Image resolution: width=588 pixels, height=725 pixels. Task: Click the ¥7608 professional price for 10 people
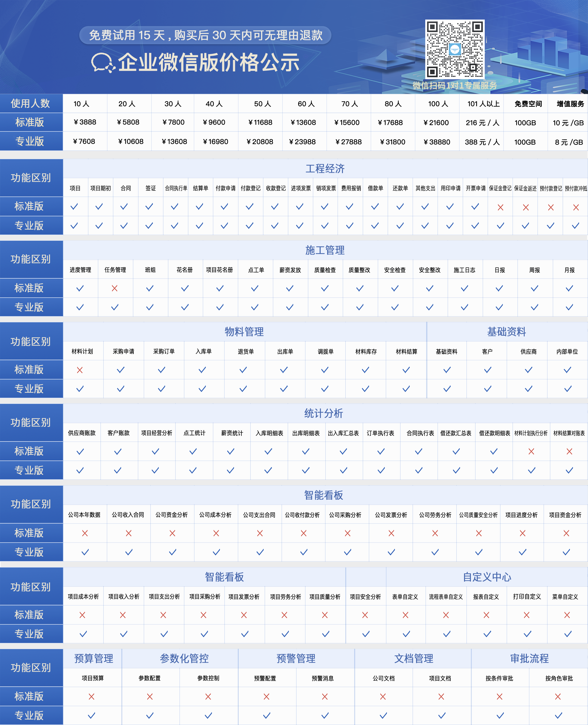pyautogui.click(x=84, y=142)
